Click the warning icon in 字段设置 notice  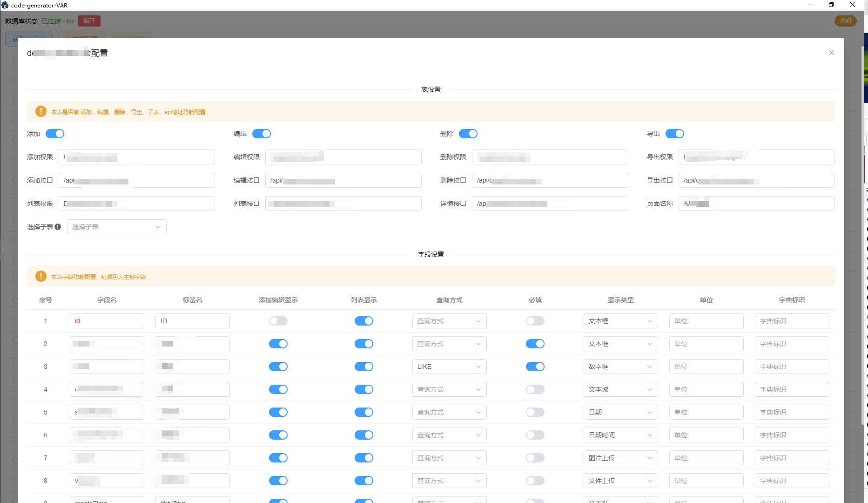[41, 276]
